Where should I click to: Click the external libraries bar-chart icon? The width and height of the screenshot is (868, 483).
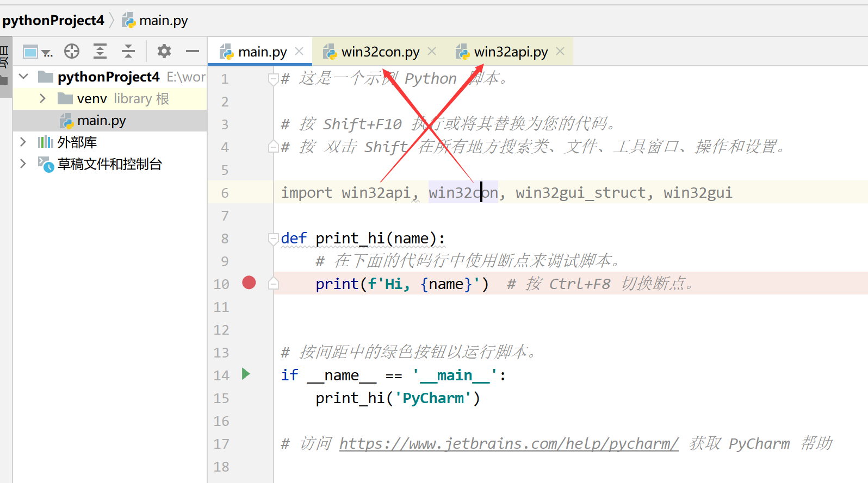[46, 142]
